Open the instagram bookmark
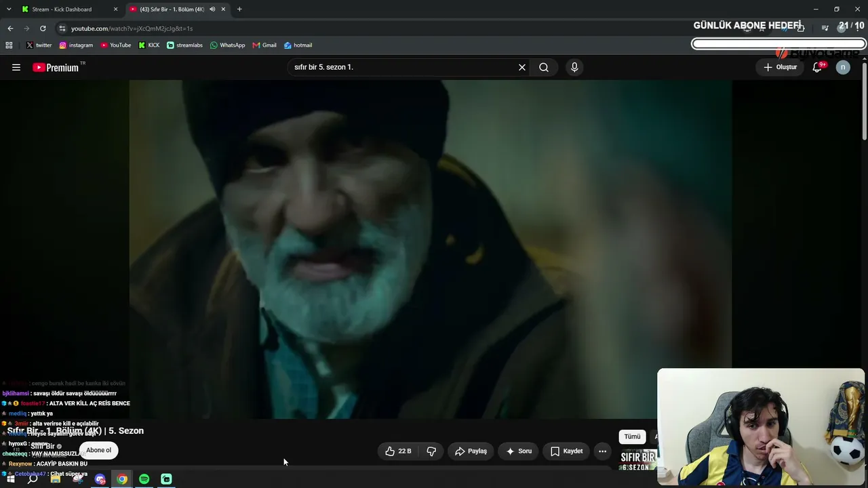Image resolution: width=868 pixels, height=488 pixels. [76, 45]
